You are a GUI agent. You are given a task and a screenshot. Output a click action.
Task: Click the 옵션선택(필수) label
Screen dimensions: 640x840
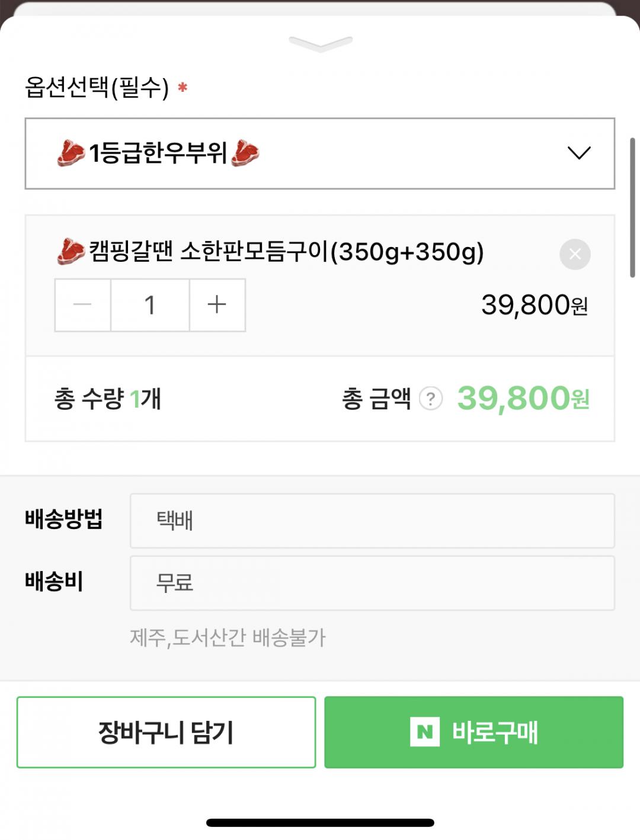click(x=97, y=88)
